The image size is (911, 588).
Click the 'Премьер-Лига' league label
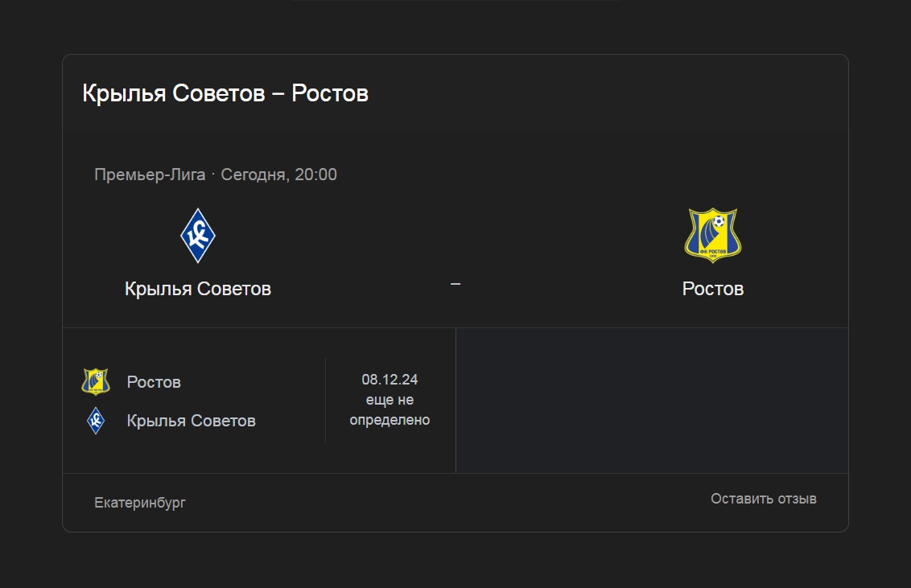(x=150, y=175)
